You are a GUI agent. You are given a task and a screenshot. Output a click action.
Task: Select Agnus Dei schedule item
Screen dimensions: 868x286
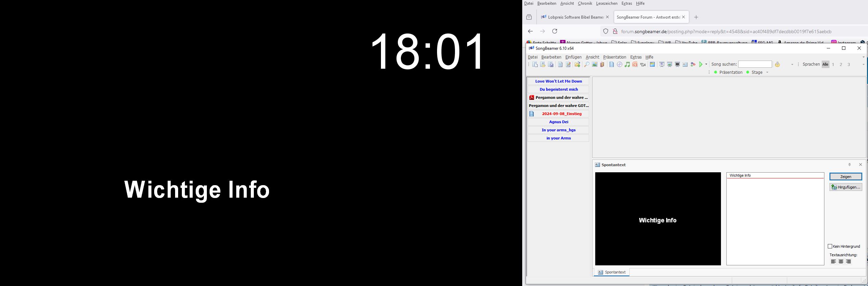coord(558,122)
